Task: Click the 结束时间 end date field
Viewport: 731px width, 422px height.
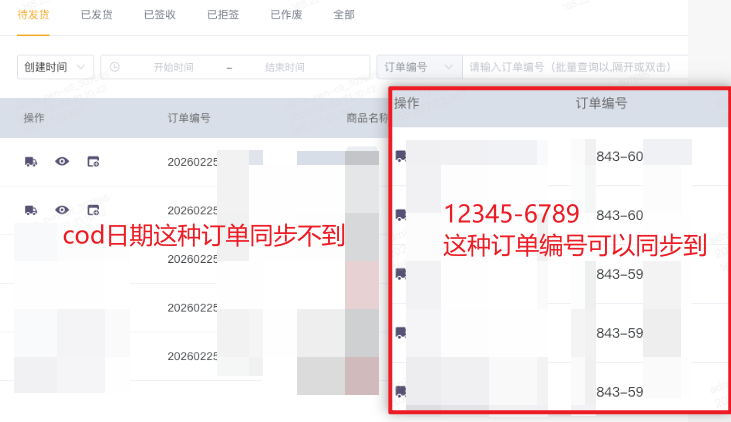Action: point(284,67)
